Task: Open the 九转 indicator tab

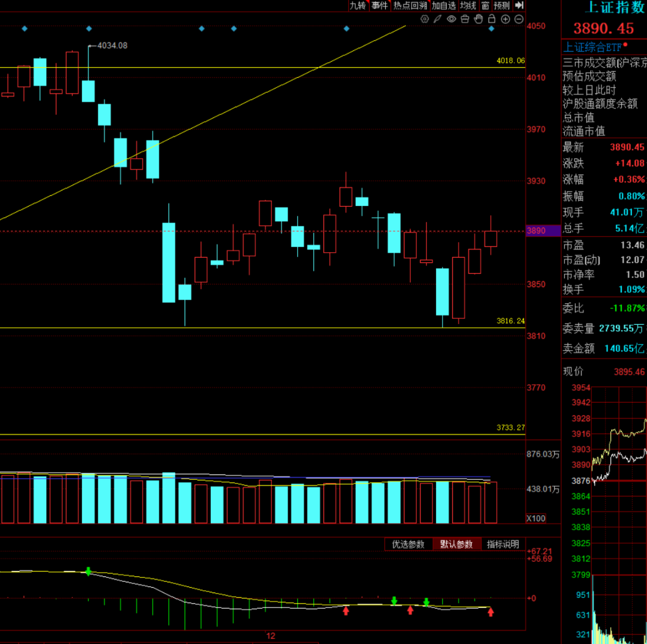Action: click(x=358, y=5)
